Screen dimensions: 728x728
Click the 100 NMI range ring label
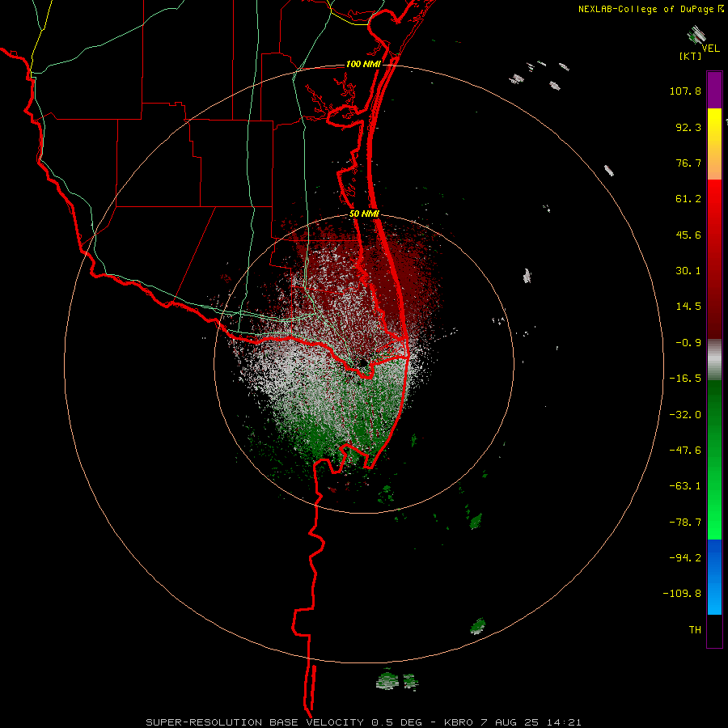363,64
